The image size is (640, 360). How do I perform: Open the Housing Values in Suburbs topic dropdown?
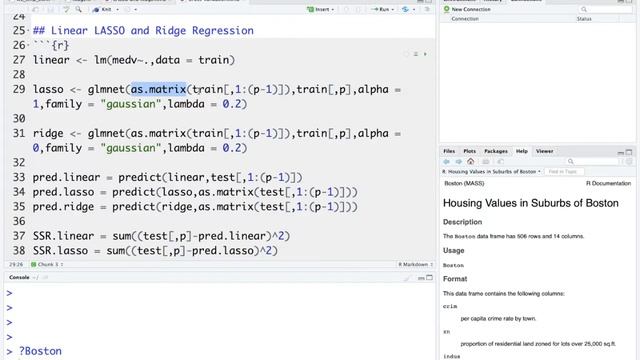coord(539,172)
